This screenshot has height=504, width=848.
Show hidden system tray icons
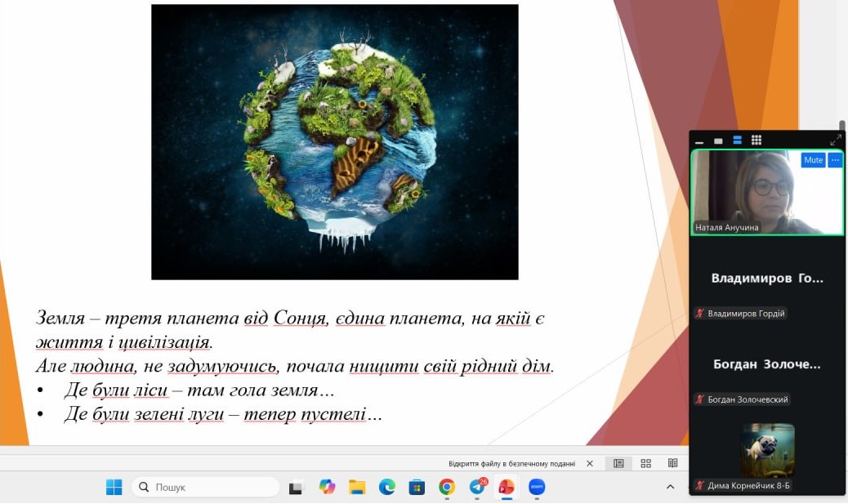(670, 487)
